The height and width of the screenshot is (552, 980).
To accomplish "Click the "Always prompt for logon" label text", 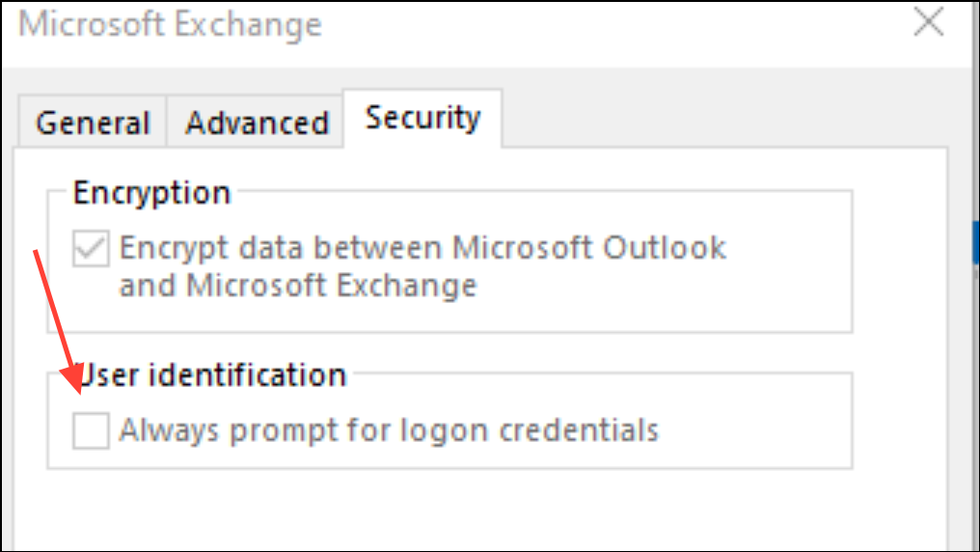I will pyautogui.click(x=289, y=429).
